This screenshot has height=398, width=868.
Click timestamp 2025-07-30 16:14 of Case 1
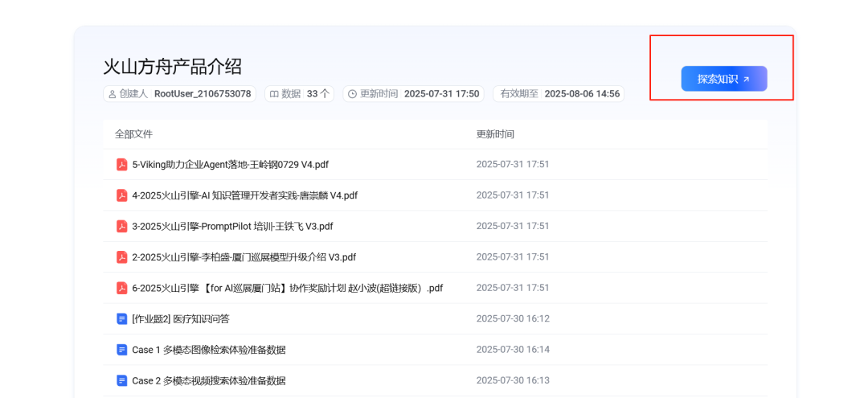[x=513, y=350]
